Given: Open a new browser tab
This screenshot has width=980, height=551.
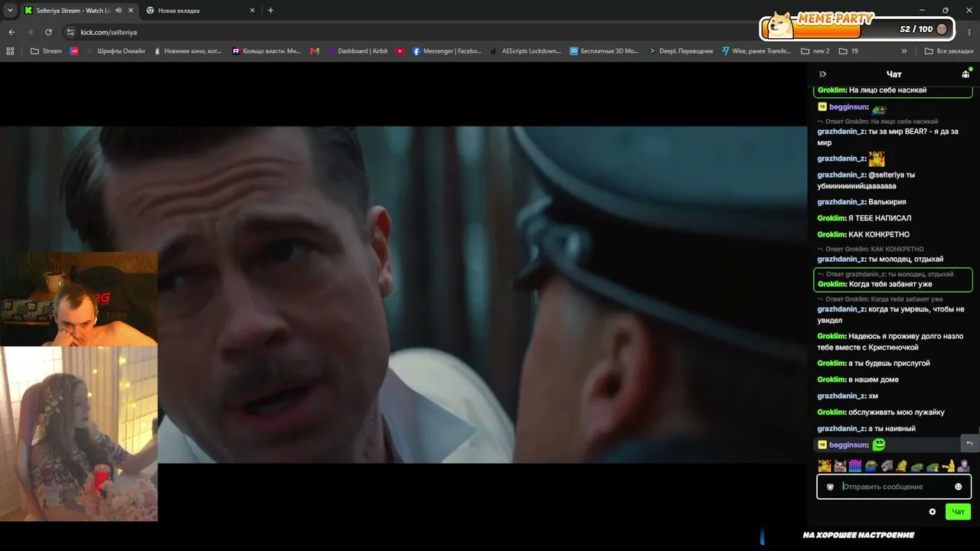Looking at the screenshot, I should click(x=270, y=10).
